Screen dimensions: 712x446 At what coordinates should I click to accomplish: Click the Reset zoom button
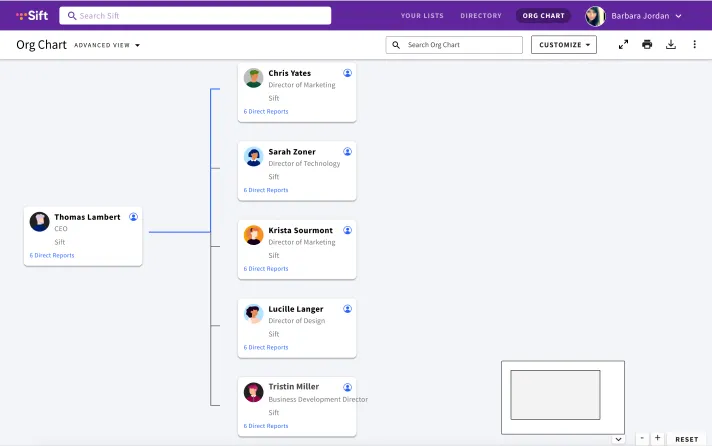click(x=687, y=439)
